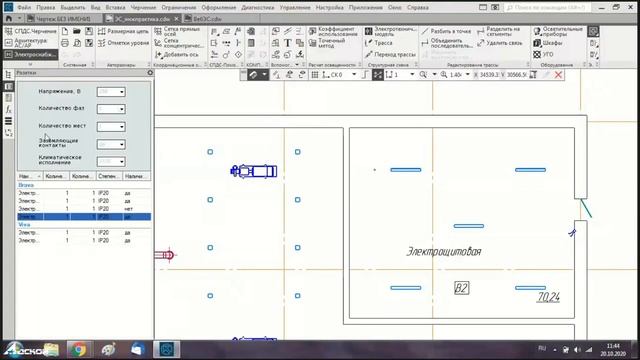The width and height of the screenshot is (640, 360).
Task: Click Объединить последовательно tool
Action: (447, 43)
